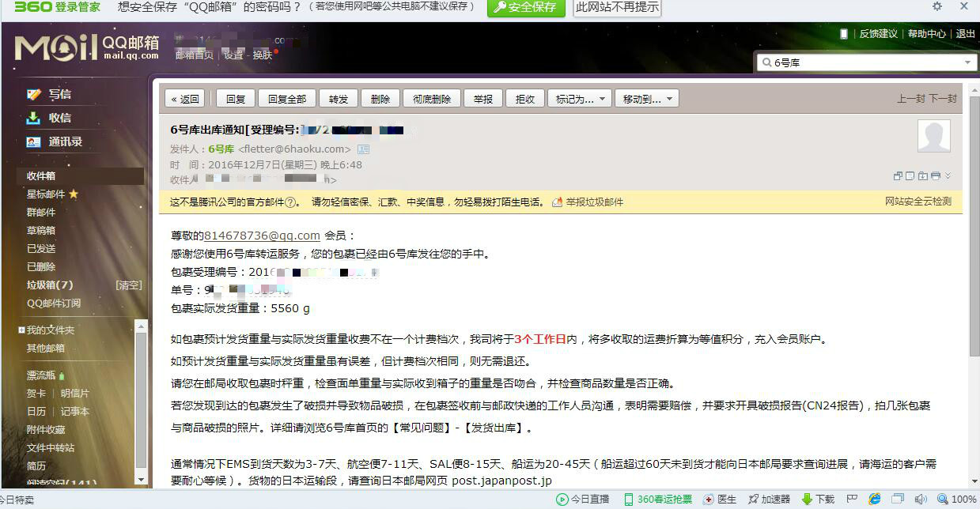Open the sender contact card icon
This screenshot has height=509, width=980.
pos(363,149)
